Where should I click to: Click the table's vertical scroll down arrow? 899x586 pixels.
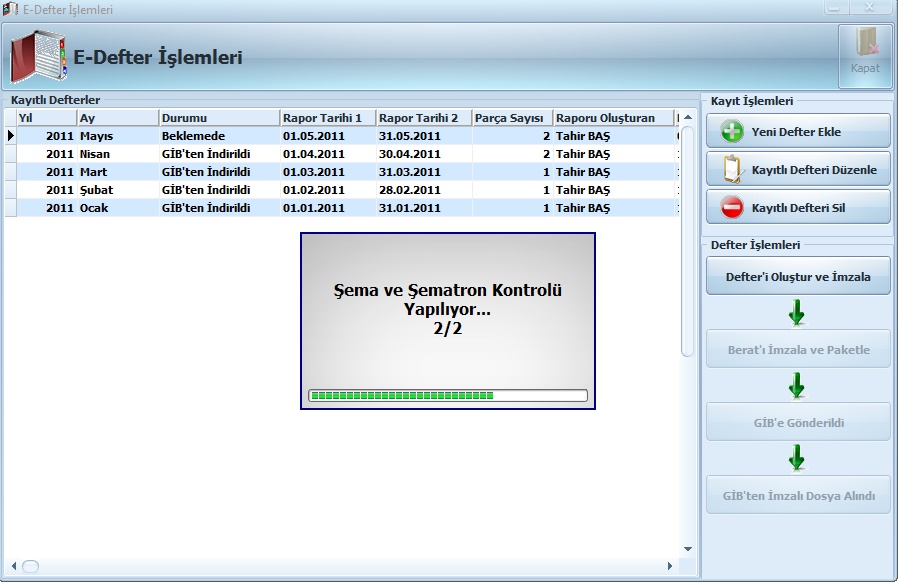click(x=688, y=549)
